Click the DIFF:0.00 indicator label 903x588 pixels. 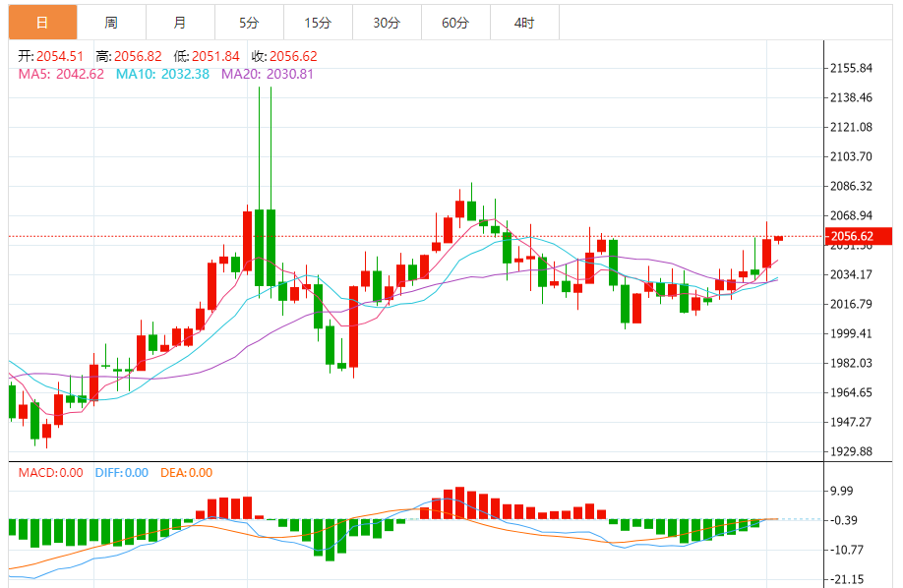coord(122,473)
